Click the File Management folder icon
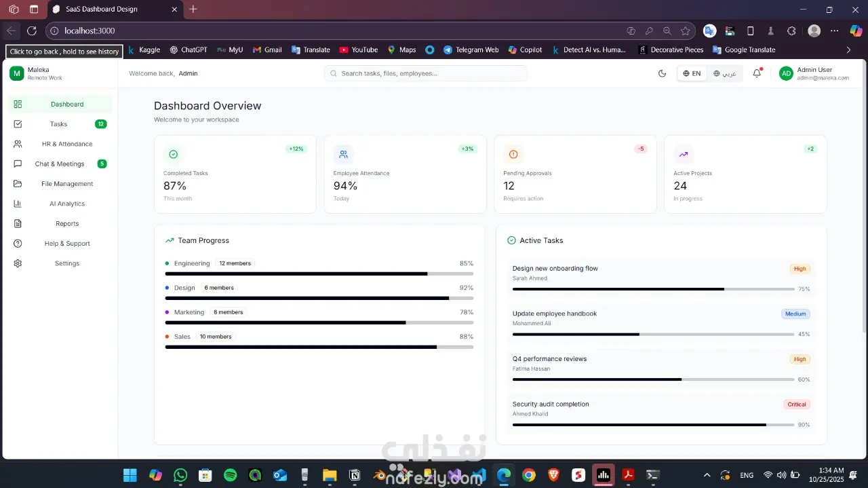868x488 pixels. click(x=18, y=184)
